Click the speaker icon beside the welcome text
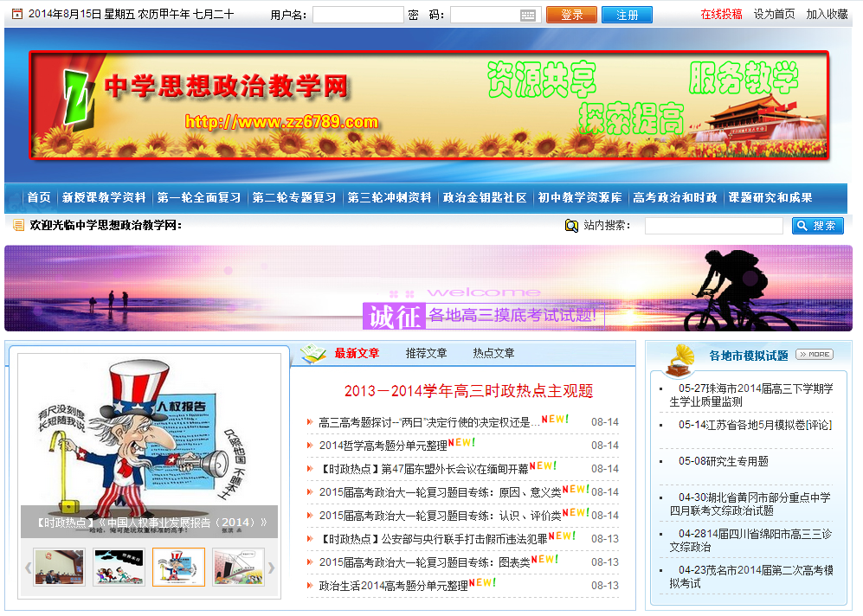The height and width of the screenshot is (616, 863). 17,226
